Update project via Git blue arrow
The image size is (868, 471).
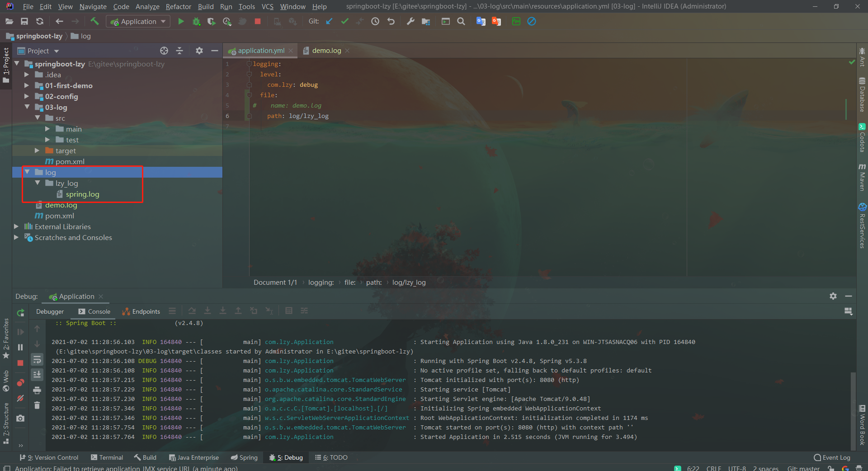329,21
